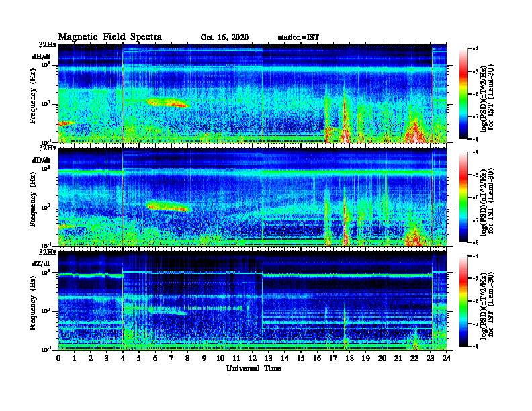The width and height of the screenshot is (532, 411).
Task: Click the hour "6" tick label on the time axis
Action: (155, 359)
